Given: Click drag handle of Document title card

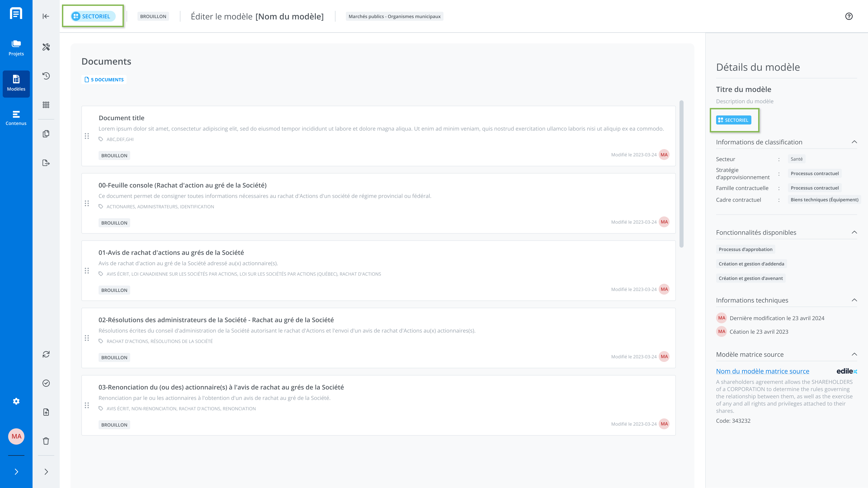Looking at the screenshot, I should [x=87, y=136].
